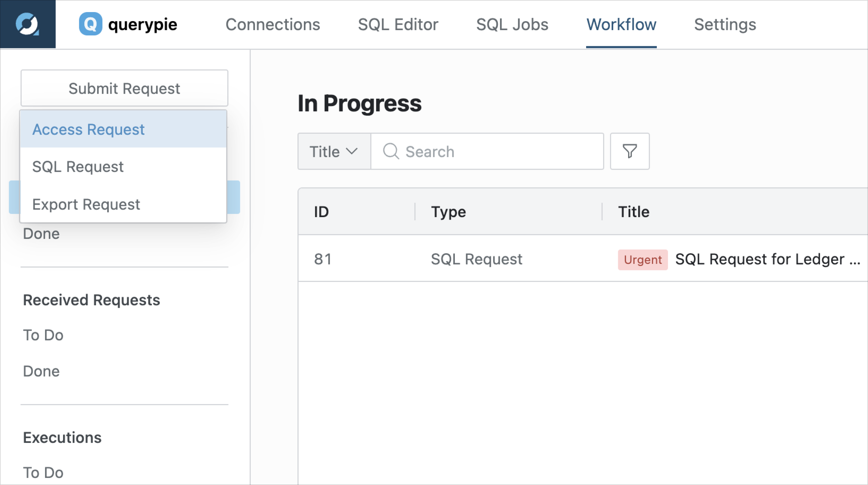Open To Do under Executions
The height and width of the screenshot is (485, 868).
point(43,472)
